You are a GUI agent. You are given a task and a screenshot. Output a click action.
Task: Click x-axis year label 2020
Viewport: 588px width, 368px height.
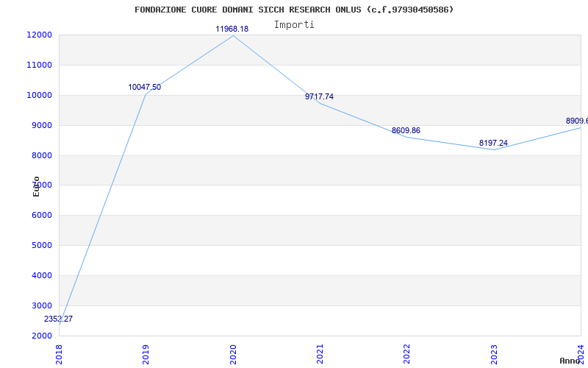pyautogui.click(x=232, y=354)
